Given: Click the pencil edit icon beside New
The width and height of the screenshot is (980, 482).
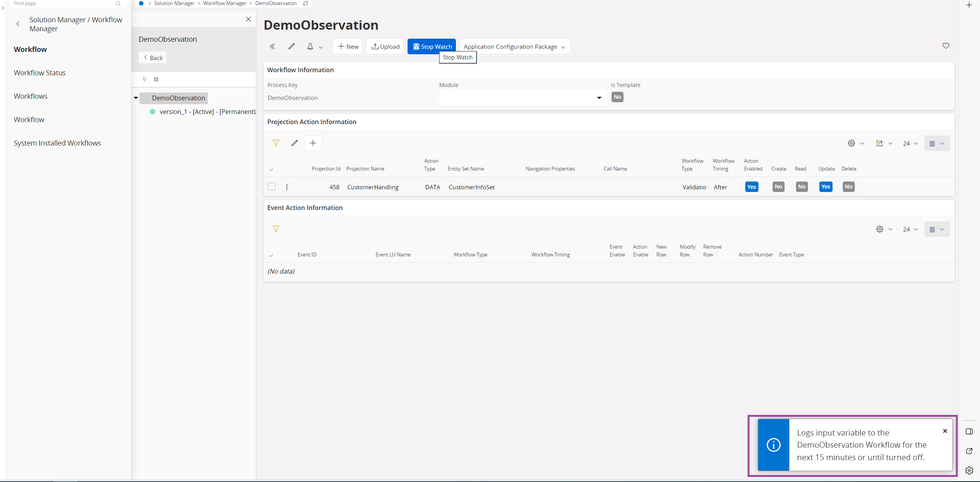Looking at the screenshot, I should click(291, 46).
